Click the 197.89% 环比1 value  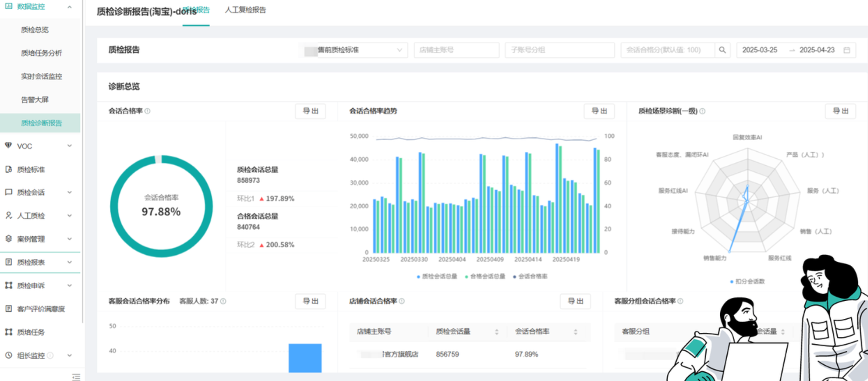click(280, 199)
